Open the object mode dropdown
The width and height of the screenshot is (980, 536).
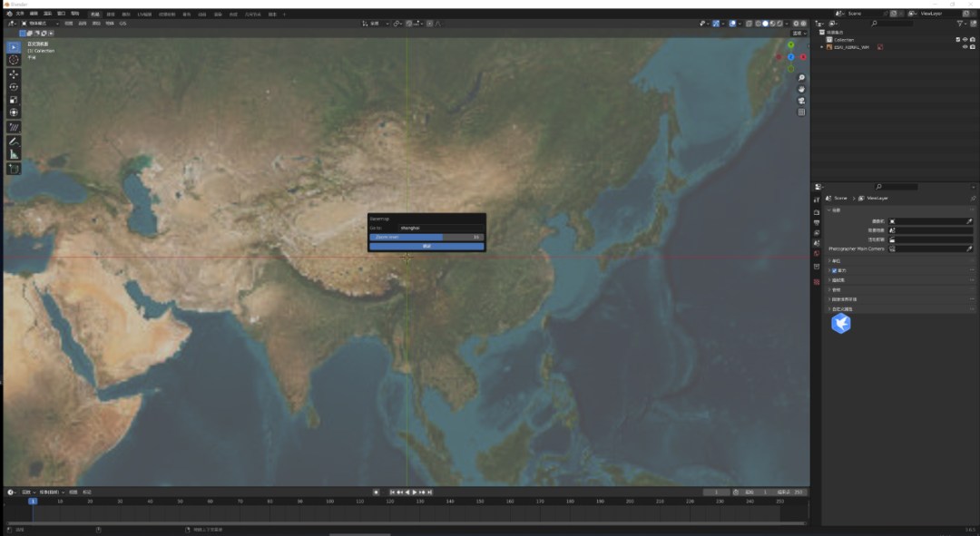tap(40, 24)
